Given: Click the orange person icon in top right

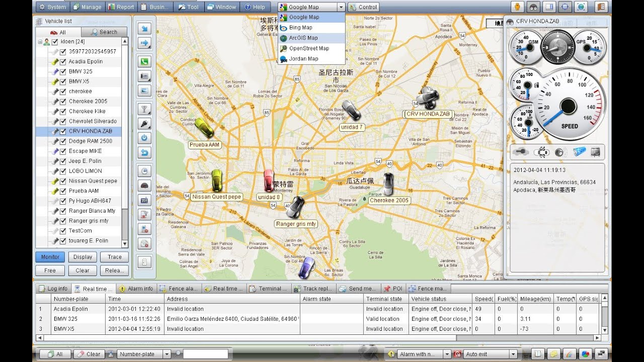Looking at the screenshot, I should pos(517,7).
